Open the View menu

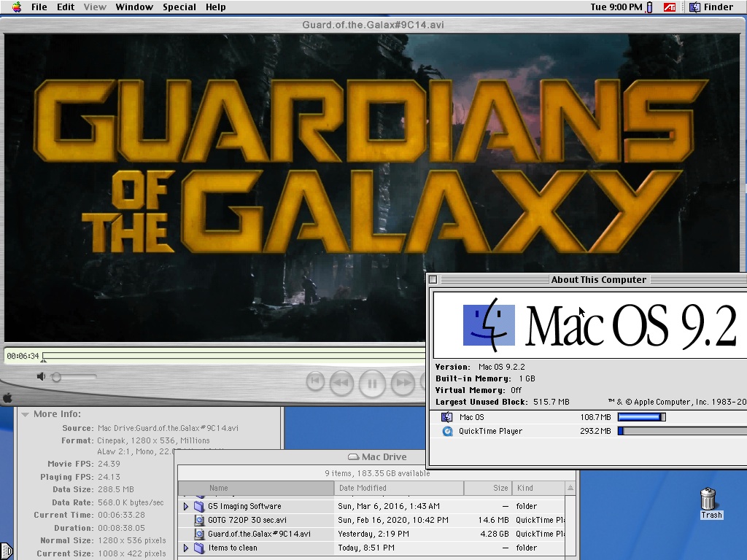[x=95, y=7]
